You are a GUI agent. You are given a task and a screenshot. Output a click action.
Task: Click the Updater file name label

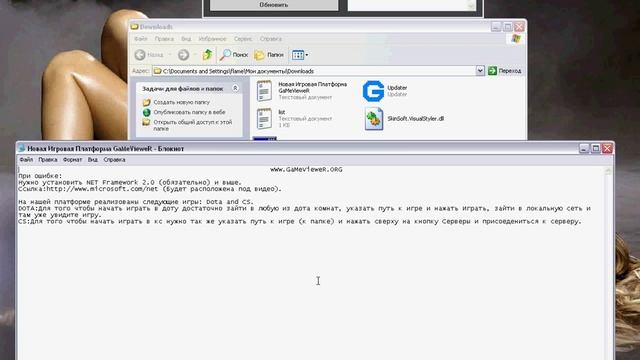397,88
